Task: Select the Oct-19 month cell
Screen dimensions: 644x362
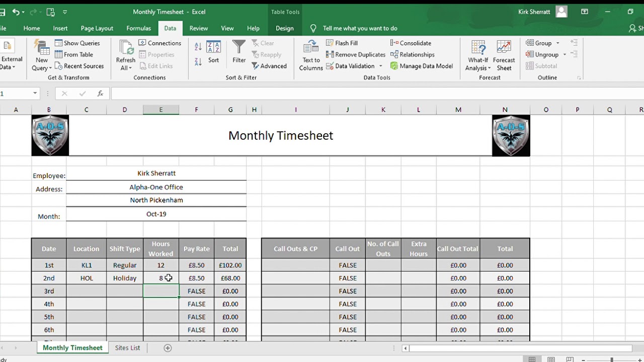Action: click(x=156, y=214)
